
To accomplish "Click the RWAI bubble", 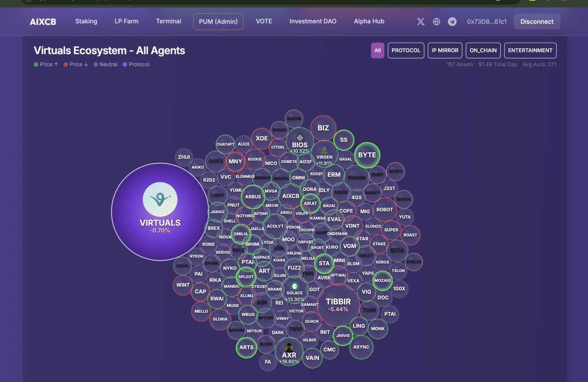I will click(x=217, y=299).
